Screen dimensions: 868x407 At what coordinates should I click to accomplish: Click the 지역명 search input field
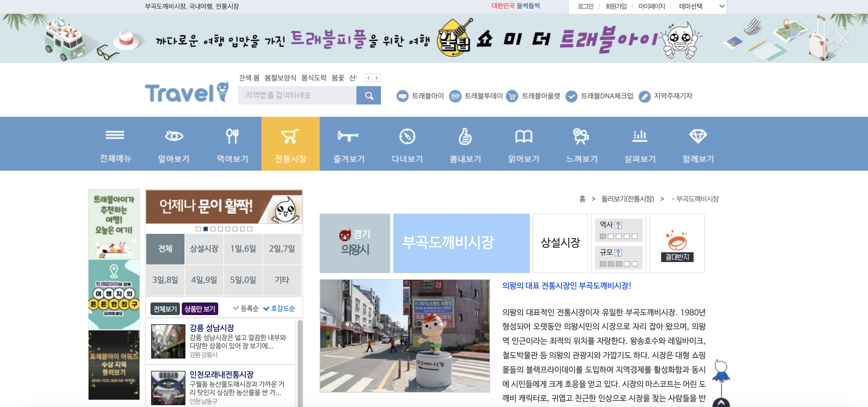296,95
